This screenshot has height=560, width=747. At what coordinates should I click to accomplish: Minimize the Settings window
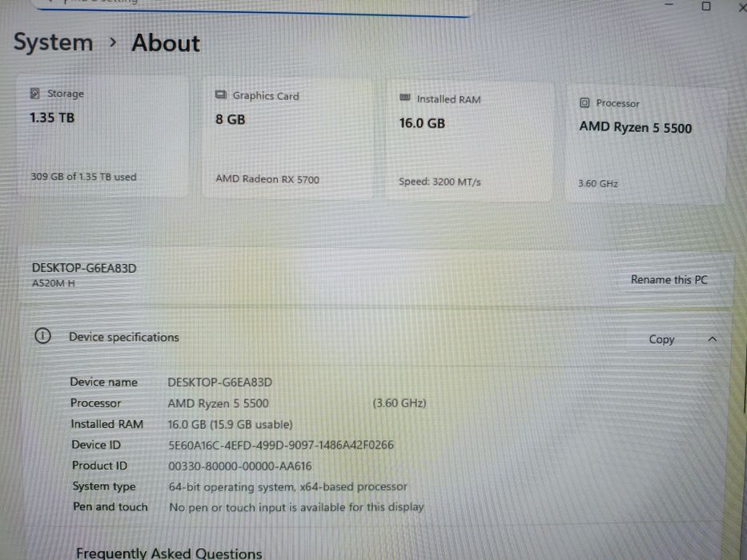pyautogui.click(x=669, y=4)
